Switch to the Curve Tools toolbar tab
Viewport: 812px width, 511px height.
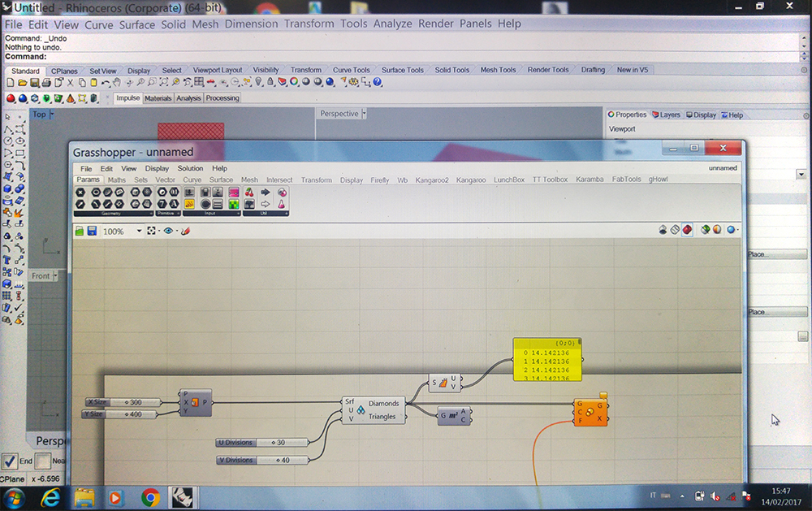coord(351,70)
